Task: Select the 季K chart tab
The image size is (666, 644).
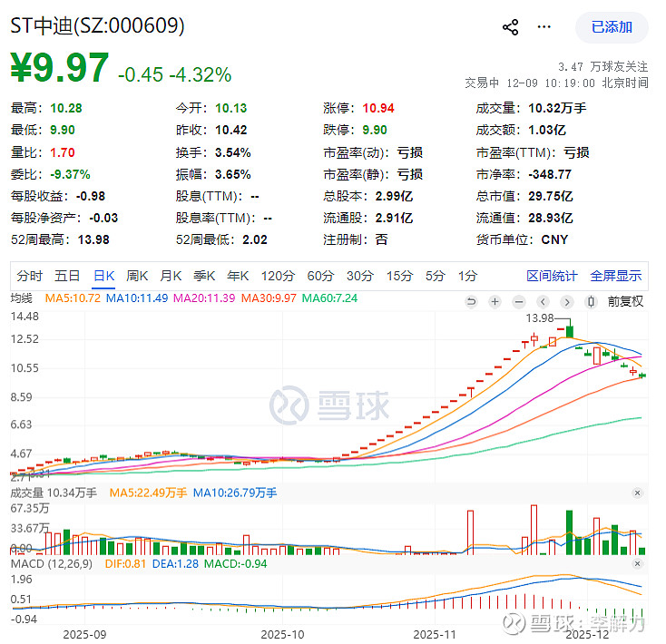Action: point(204,276)
